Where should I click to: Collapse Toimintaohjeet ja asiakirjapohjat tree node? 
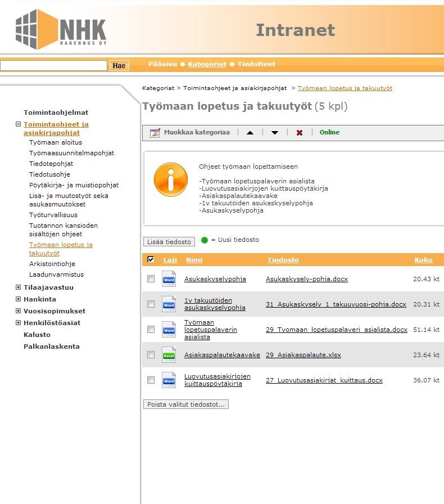click(19, 124)
